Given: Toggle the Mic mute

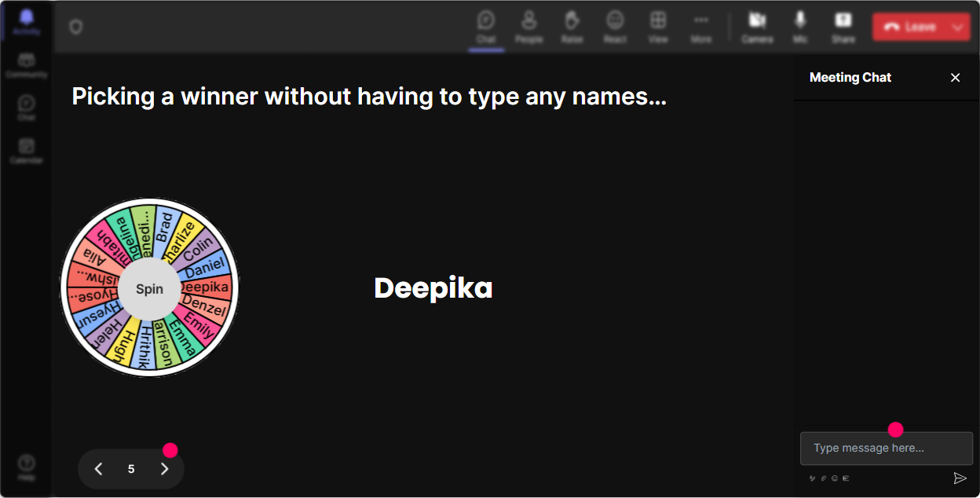Looking at the screenshot, I should click(800, 27).
